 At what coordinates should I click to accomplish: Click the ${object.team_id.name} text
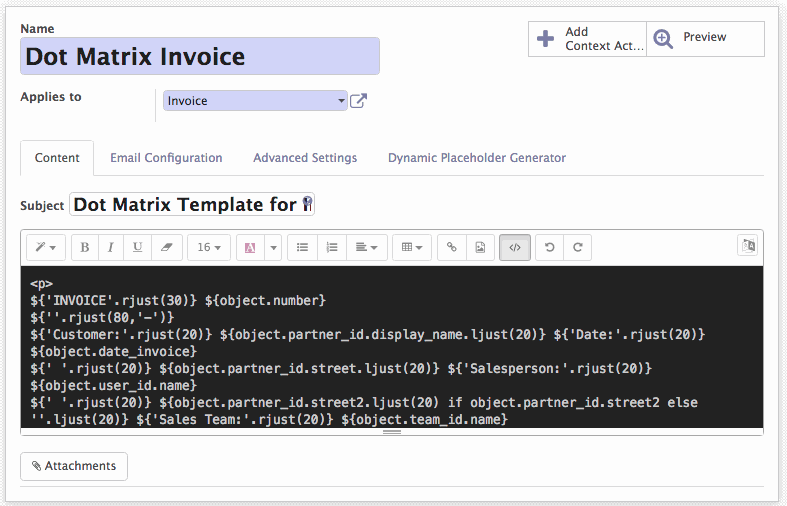pyautogui.click(x=425, y=420)
